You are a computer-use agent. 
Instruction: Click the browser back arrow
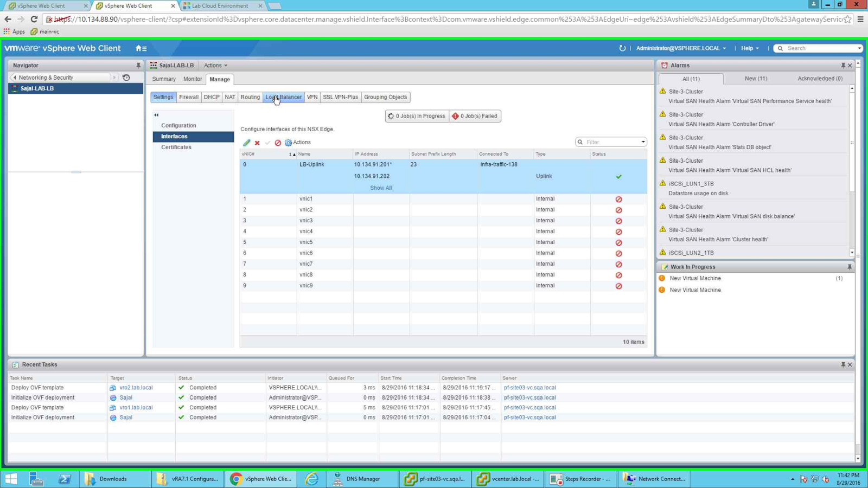[8, 19]
